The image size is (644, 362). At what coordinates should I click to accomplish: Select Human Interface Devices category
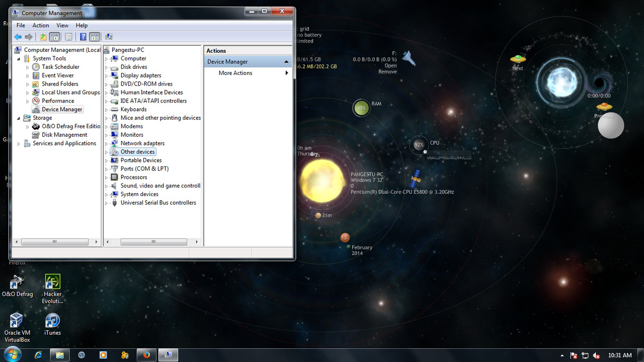pyautogui.click(x=151, y=93)
